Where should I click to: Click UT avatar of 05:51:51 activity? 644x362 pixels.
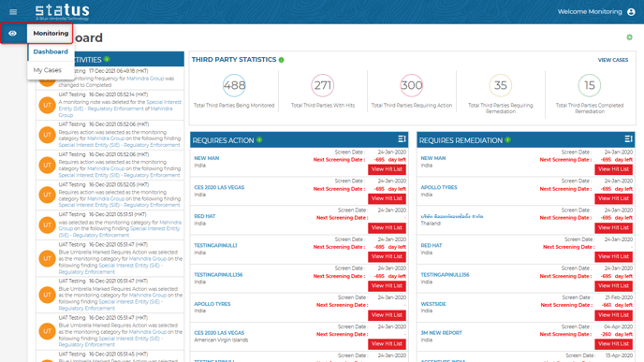47,224
